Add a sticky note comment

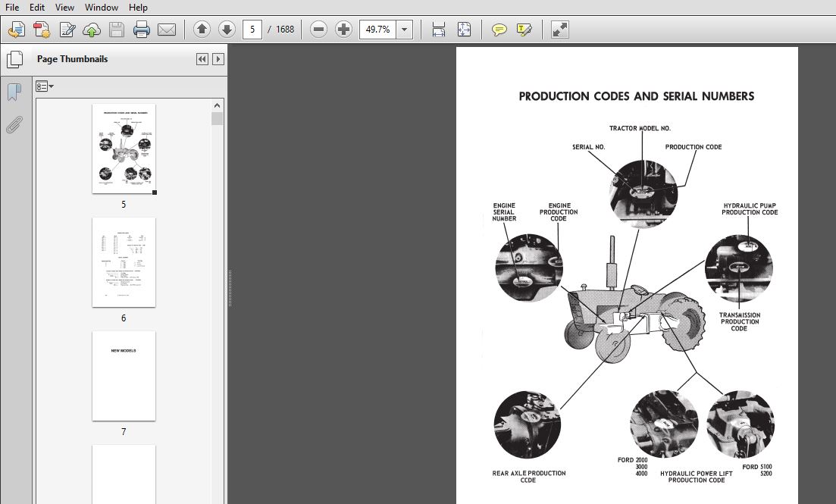[499, 30]
